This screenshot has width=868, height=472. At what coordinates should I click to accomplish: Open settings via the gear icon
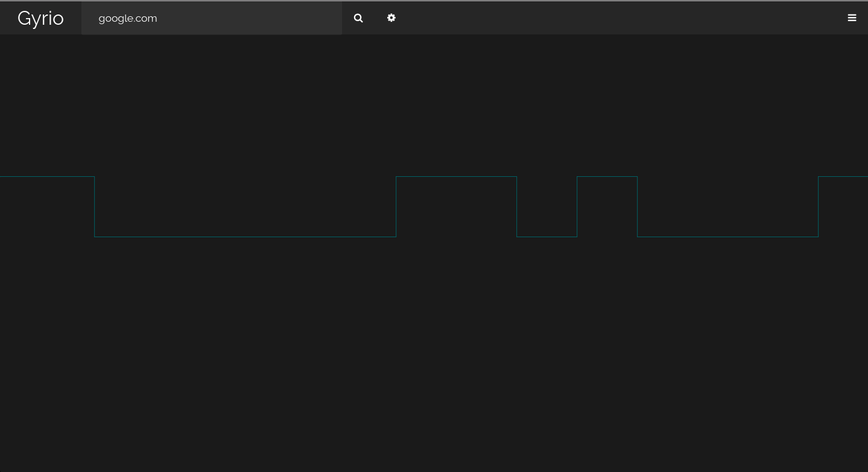tap(391, 18)
